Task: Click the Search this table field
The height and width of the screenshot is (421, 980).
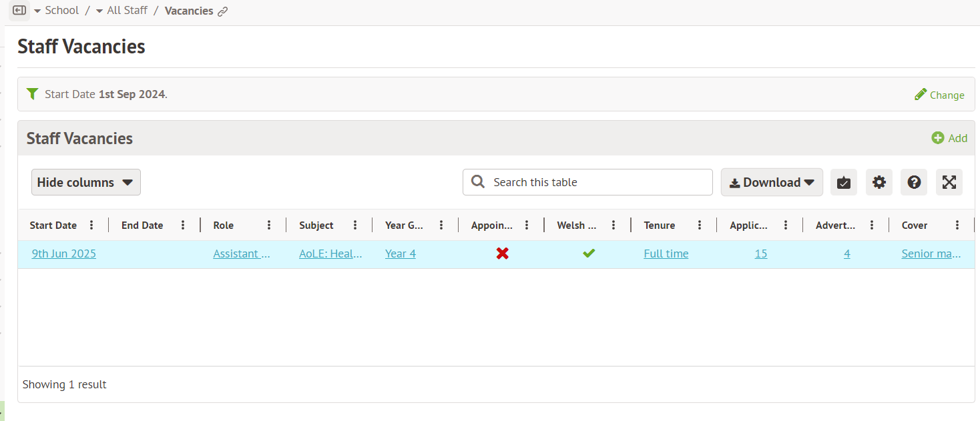Action: point(587,182)
